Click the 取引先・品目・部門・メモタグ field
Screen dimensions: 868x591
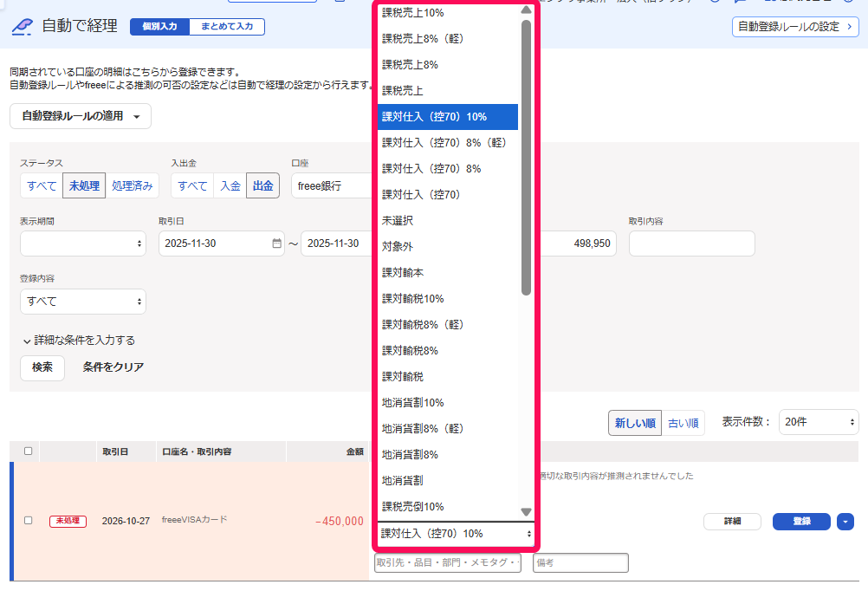coord(448,562)
